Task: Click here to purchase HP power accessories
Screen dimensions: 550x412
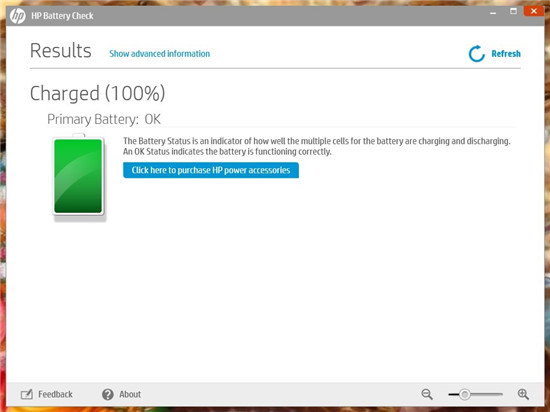Action: [211, 170]
